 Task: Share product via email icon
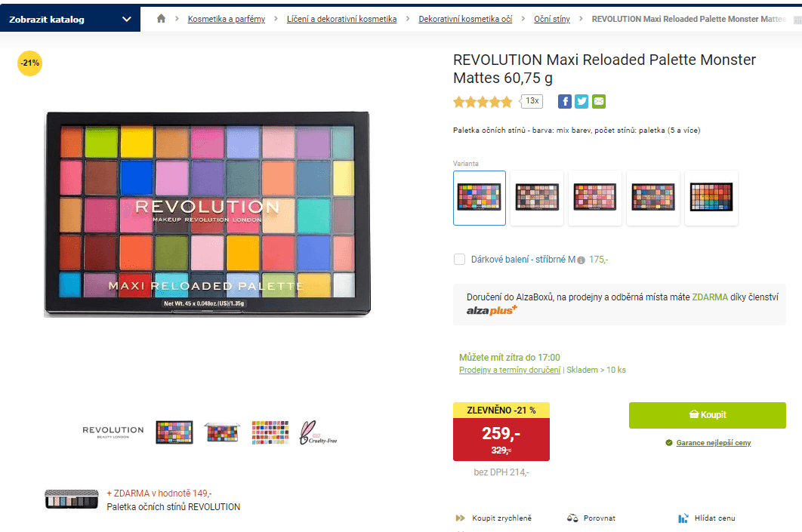click(x=599, y=102)
